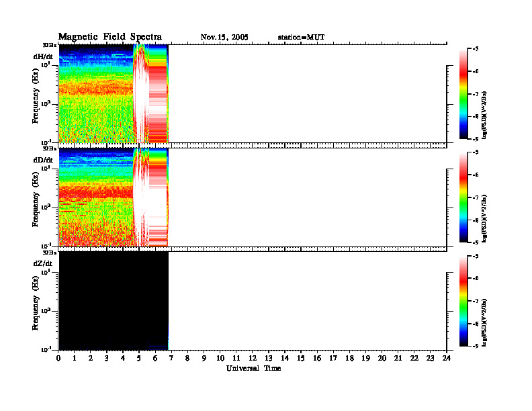Click hour tick label "3" on time axis
The image size is (532, 411).
(x=107, y=358)
